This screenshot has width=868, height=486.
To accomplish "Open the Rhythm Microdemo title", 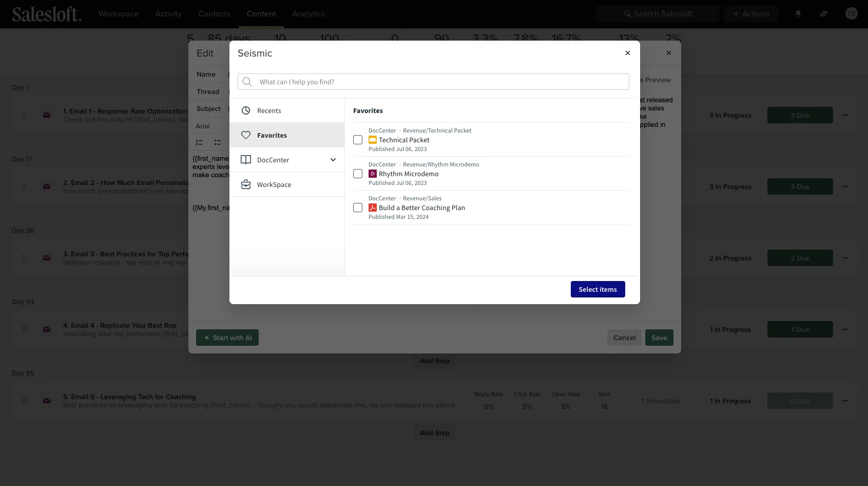I will coord(409,174).
